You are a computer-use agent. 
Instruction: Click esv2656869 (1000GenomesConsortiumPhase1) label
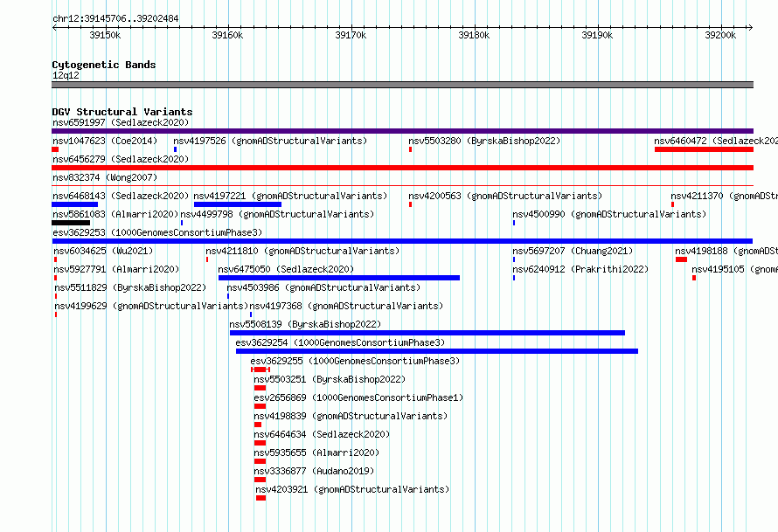point(358,397)
